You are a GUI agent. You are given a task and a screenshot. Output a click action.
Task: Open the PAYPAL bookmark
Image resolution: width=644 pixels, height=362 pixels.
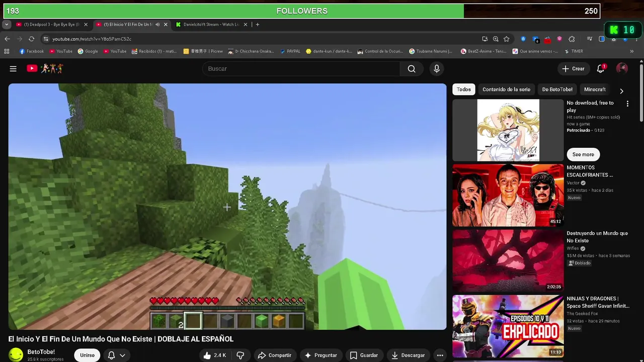click(290, 51)
